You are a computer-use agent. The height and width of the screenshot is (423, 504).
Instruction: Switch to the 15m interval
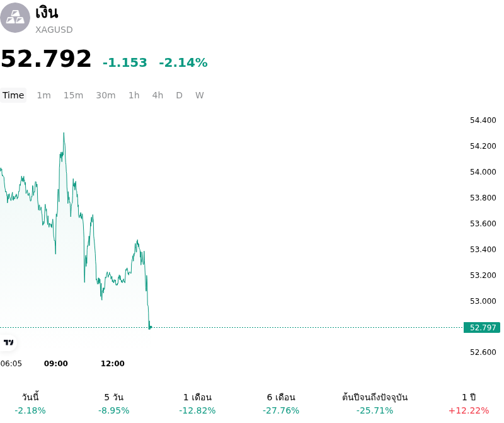pos(73,95)
